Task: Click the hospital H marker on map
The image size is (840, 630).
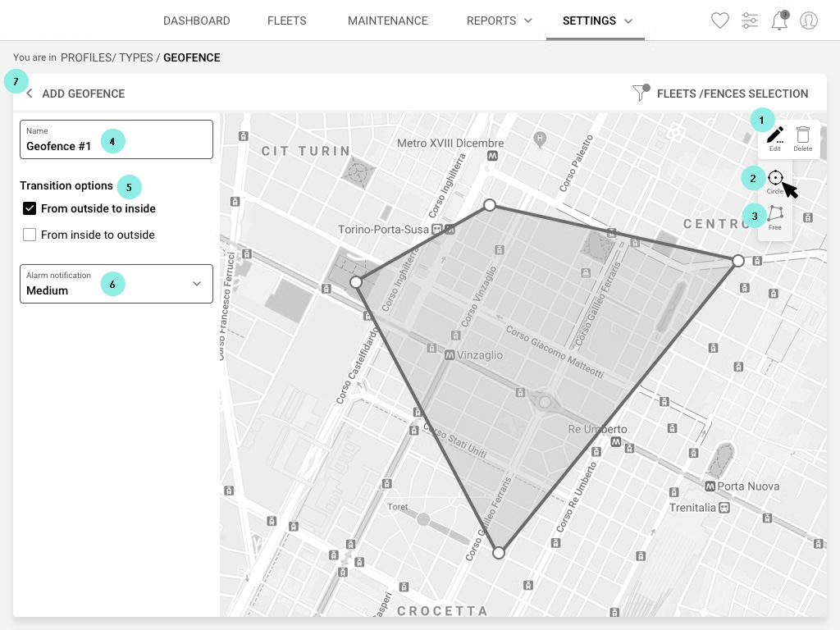Action: point(540,139)
